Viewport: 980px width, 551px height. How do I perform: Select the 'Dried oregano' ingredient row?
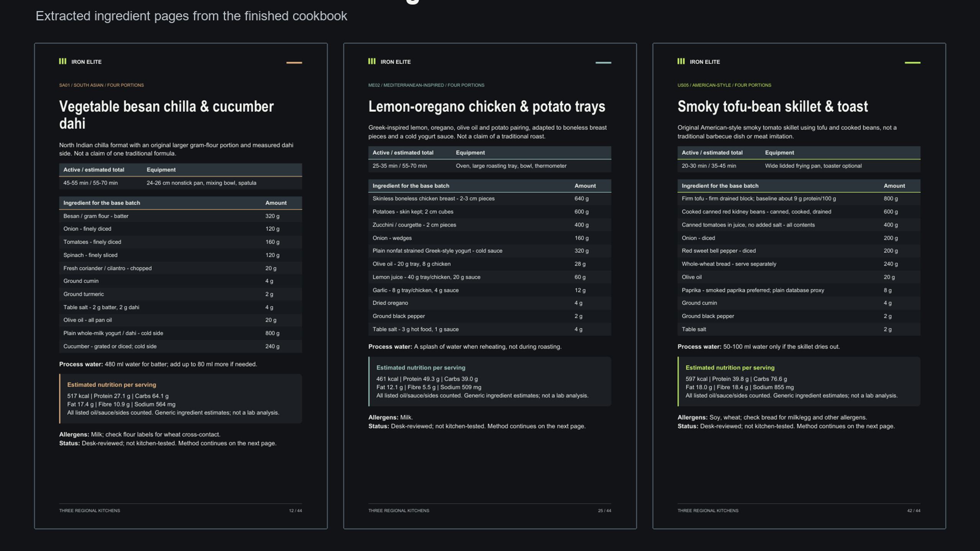489,303
